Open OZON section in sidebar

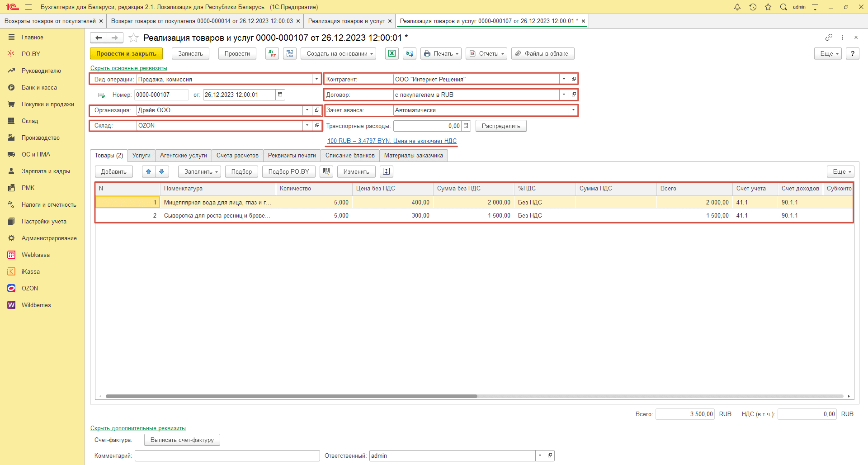(x=30, y=288)
